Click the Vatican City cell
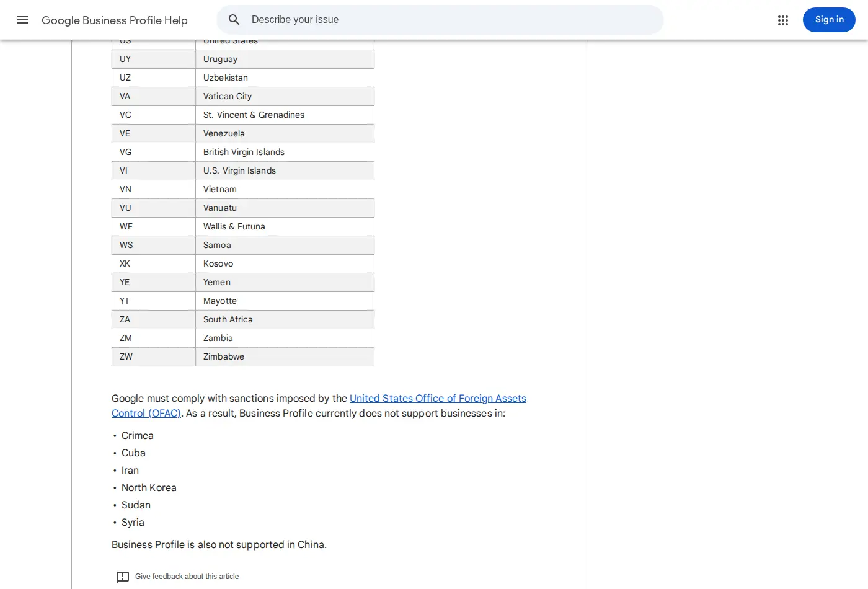Image resolution: width=868 pixels, height=589 pixels. pyautogui.click(x=285, y=96)
